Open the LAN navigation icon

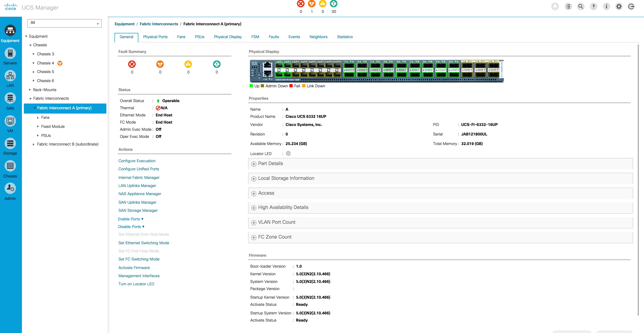coord(10,76)
